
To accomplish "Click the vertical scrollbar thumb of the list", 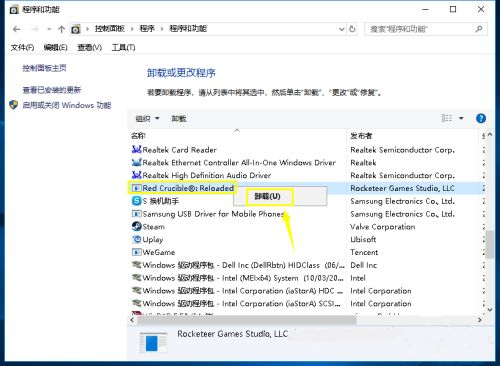I will 489,244.
